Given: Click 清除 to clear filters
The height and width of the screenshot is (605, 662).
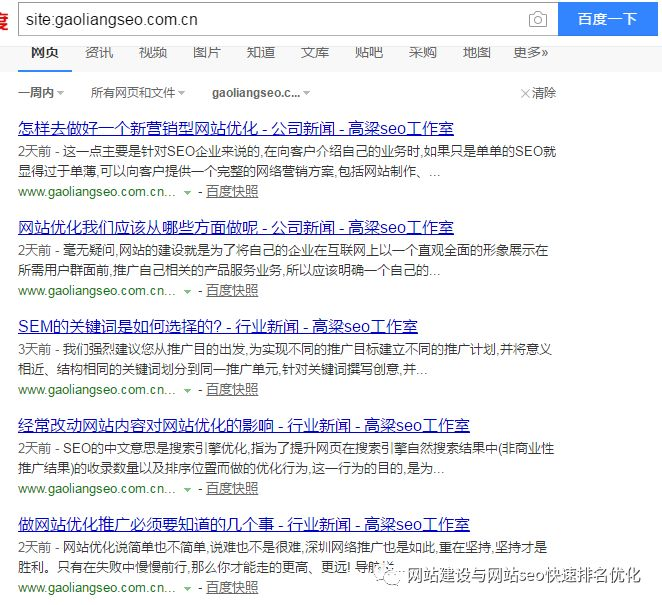Looking at the screenshot, I should coord(544,92).
